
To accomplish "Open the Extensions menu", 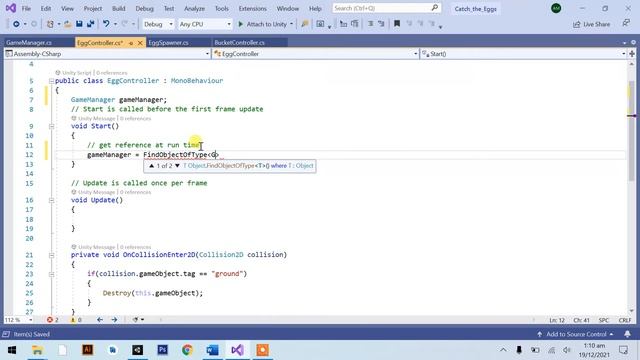I will pyautogui.click(x=253, y=8).
